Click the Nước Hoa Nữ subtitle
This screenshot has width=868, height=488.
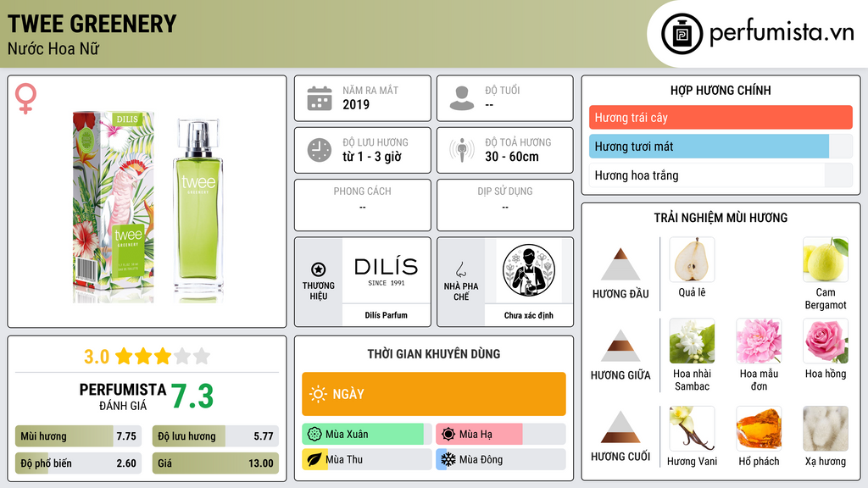coord(53,48)
